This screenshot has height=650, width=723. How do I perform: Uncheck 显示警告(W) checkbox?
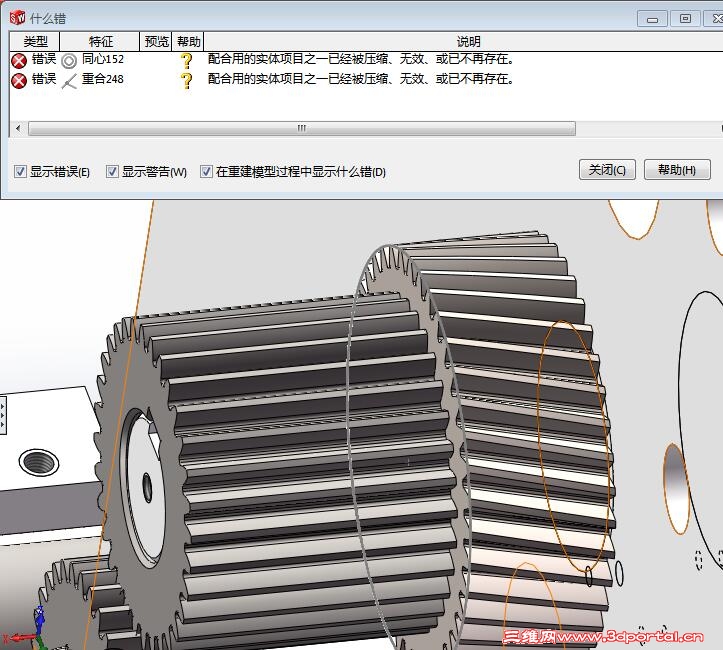tap(112, 172)
